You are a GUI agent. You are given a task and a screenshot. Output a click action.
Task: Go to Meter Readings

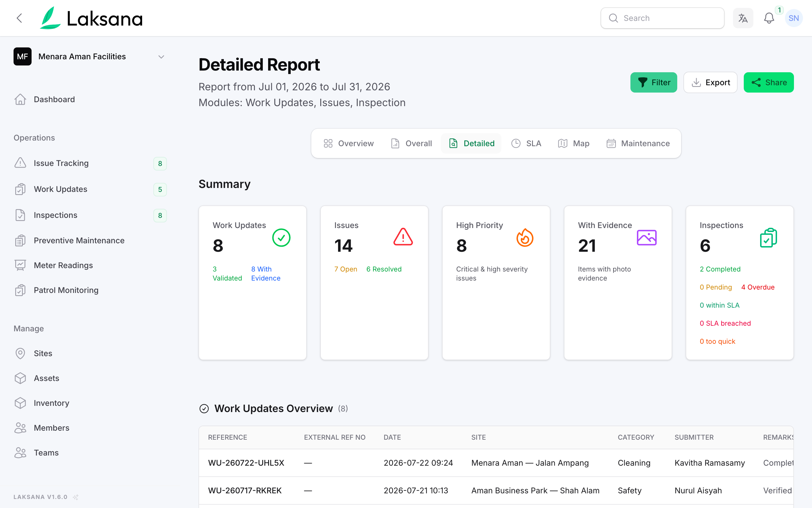(63, 265)
